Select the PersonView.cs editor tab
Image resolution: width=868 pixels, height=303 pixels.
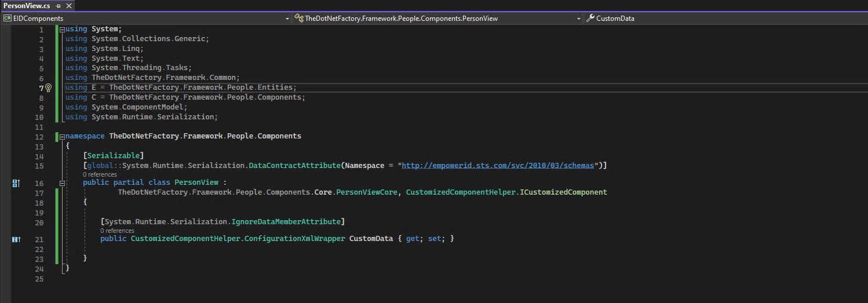27,6
